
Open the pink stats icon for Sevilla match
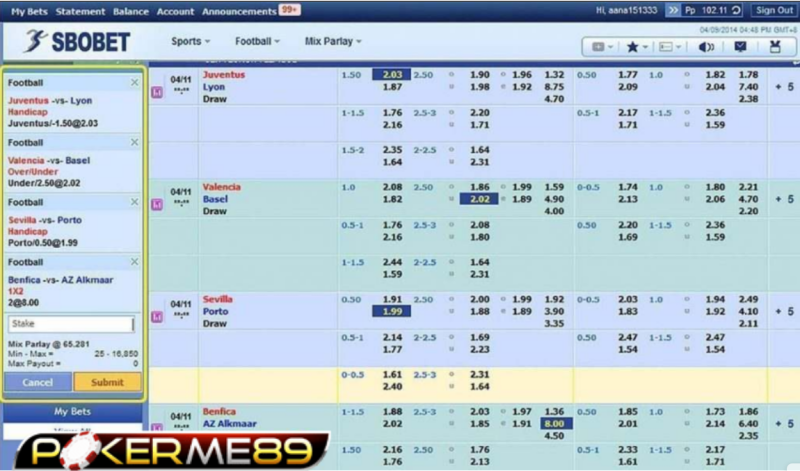157,317
